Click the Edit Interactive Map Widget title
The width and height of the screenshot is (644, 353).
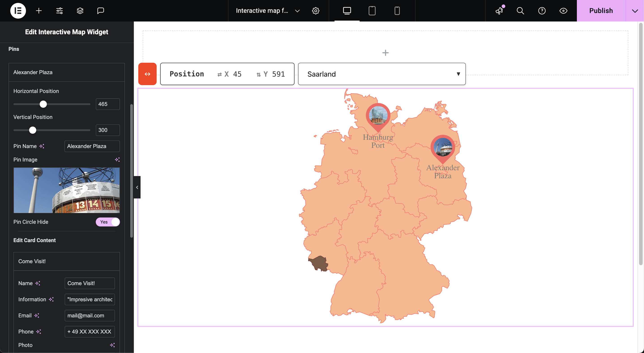click(x=66, y=32)
